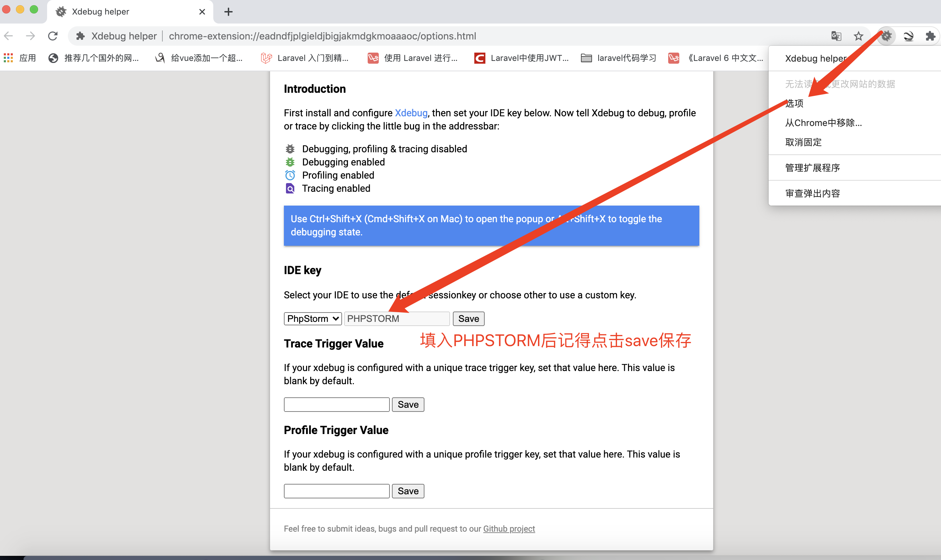The height and width of the screenshot is (560, 941).
Task: Click the second extension icon beside Xdebug bug
Action: [908, 36]
